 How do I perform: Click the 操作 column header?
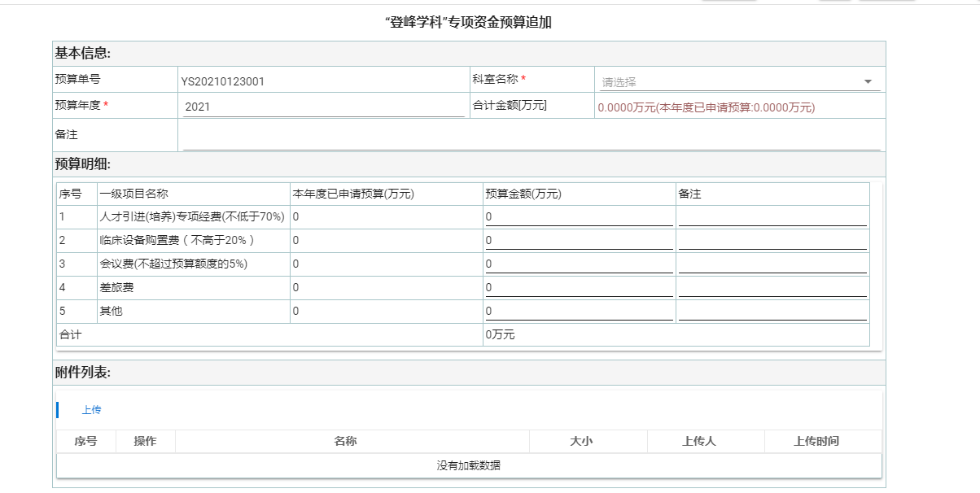click(x=145, y=442)
